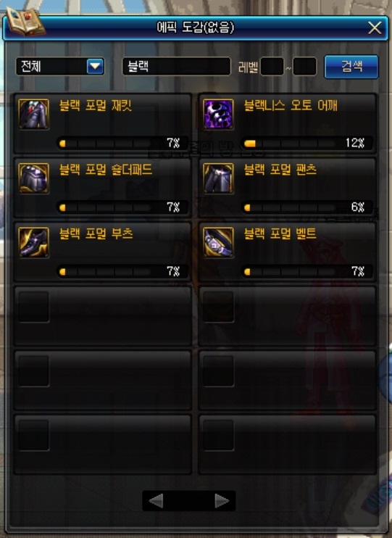
Task: Click the 블랙 포멀 숄더패드 icon
Action: click(33, 178)
